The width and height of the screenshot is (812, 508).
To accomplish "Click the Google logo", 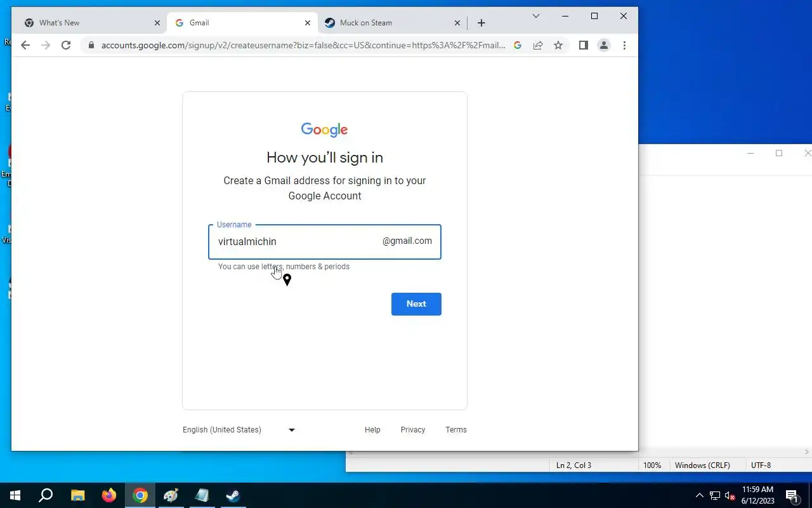I will coord(324,130).
